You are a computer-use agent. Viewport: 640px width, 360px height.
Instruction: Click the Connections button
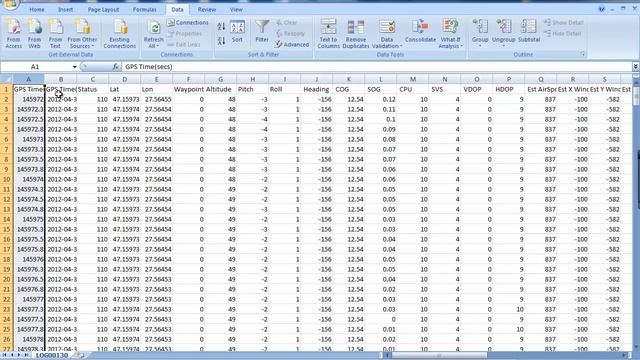click(x=188, y=22)
